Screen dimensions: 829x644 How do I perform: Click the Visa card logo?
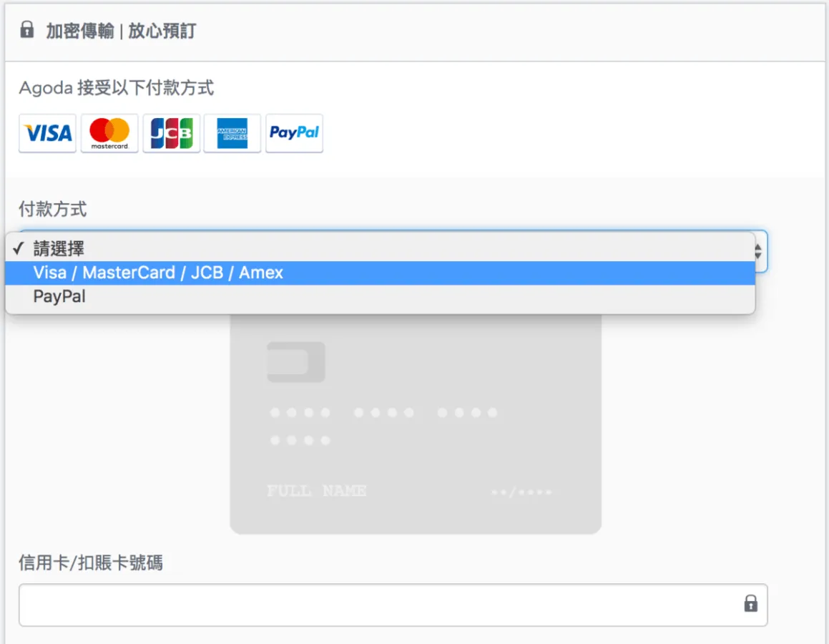pyautogui.click(x=48, y=133)
